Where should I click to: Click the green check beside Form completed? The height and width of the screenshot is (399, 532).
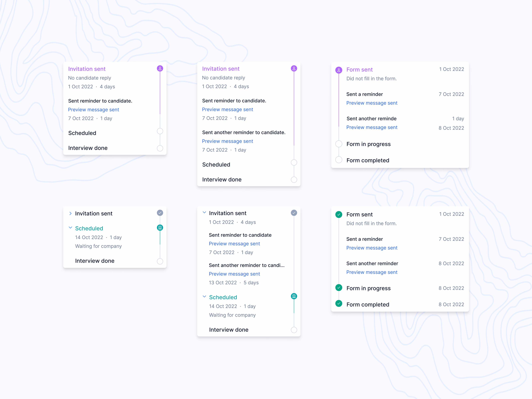click(x=339, y=304)
